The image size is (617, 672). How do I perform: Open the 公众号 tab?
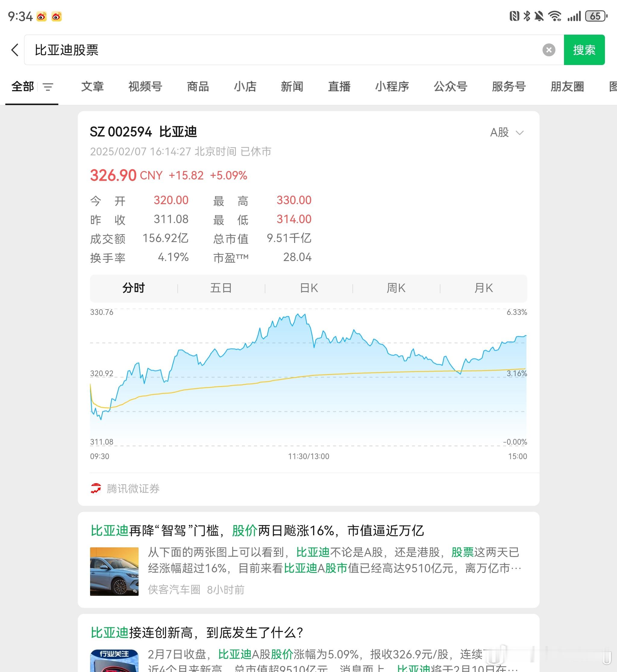coord(450,87)
